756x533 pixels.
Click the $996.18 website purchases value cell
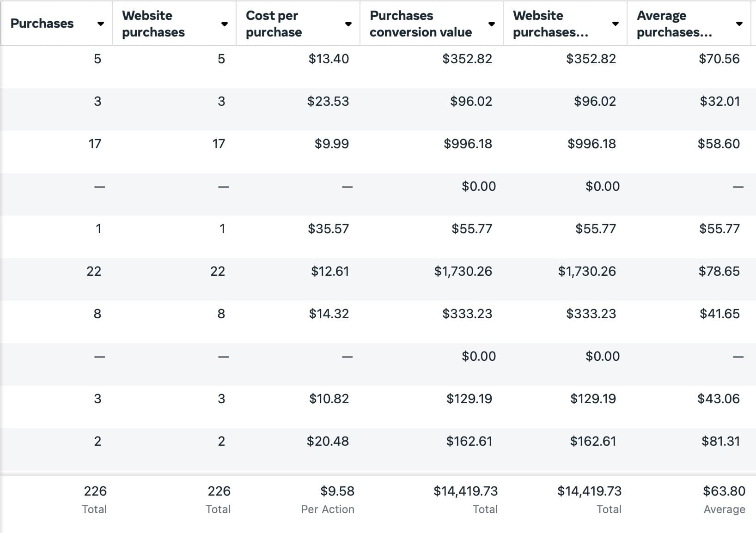[x=591, y=144]
